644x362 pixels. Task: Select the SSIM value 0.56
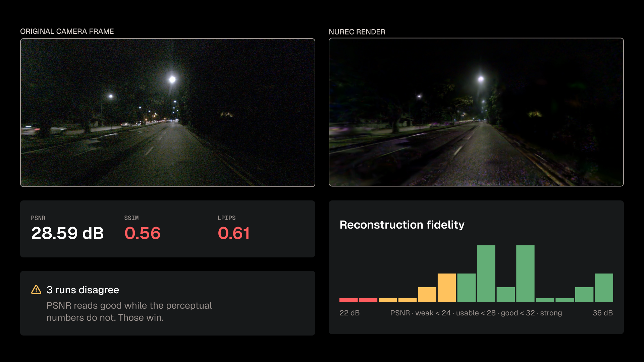pyautogui.click(x=143, y=233)
